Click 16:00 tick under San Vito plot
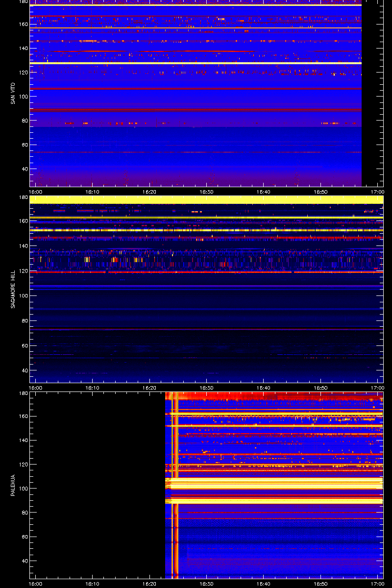Viewport: 392px width, 588px height. pyautogui.click(x=36, y=192)
